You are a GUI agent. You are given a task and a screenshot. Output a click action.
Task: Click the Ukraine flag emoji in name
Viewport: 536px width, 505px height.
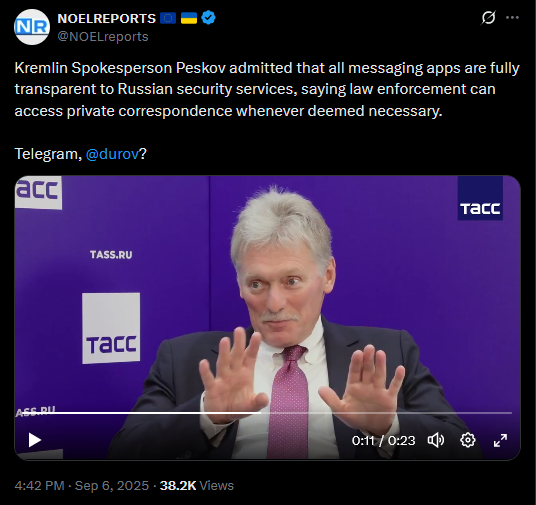coord(189,18)
